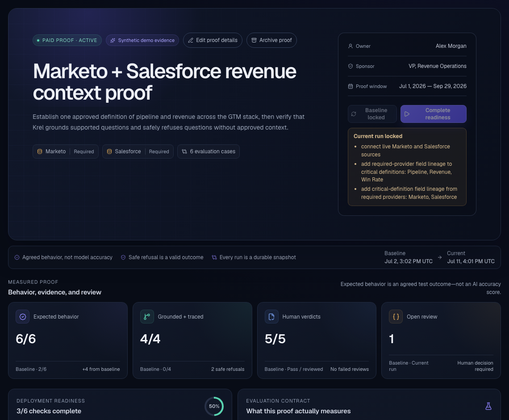Select the Marketo Required source chip
The image size is (509, 420).
(66, 152)
